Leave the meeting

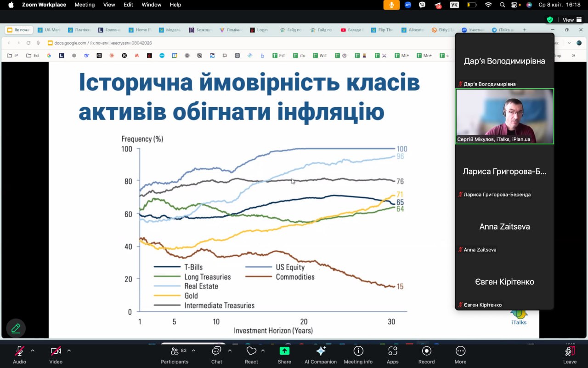tap(570, 355)
